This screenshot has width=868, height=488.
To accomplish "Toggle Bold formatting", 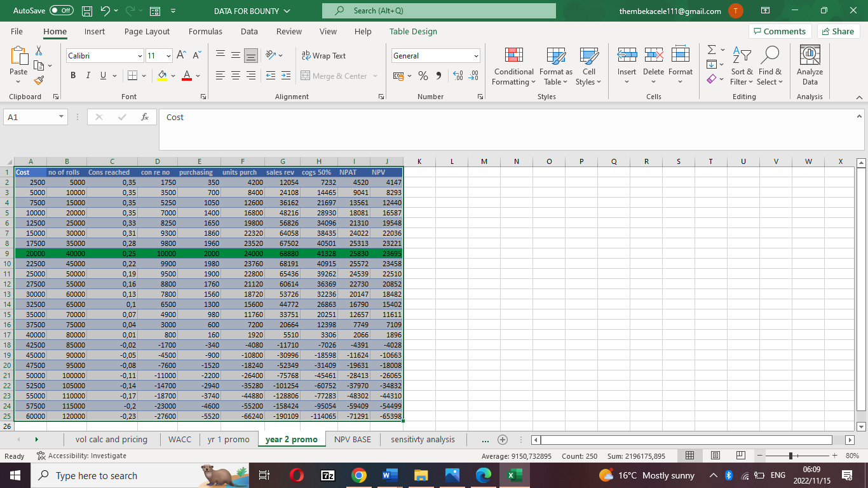I will pyautogui.click(x=73, y=76).
